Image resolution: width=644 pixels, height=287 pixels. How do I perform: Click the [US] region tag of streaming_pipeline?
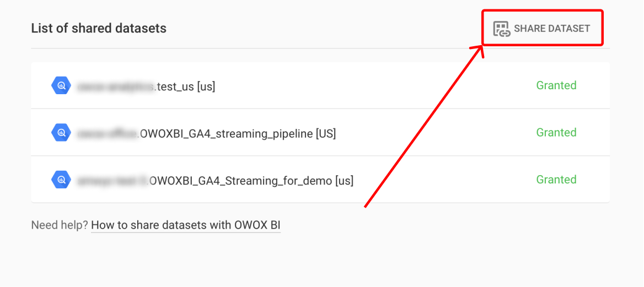click(x=326, y=133)
